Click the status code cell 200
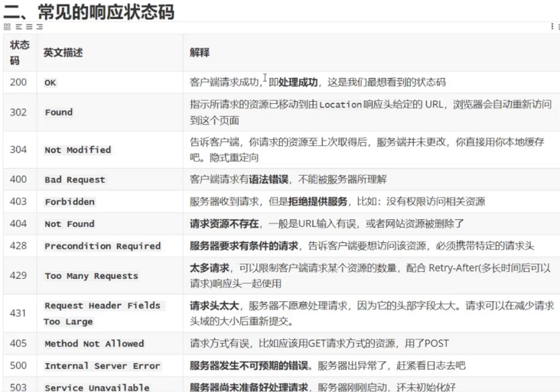The height and width of the screenshot is (392, 560). 18,82
